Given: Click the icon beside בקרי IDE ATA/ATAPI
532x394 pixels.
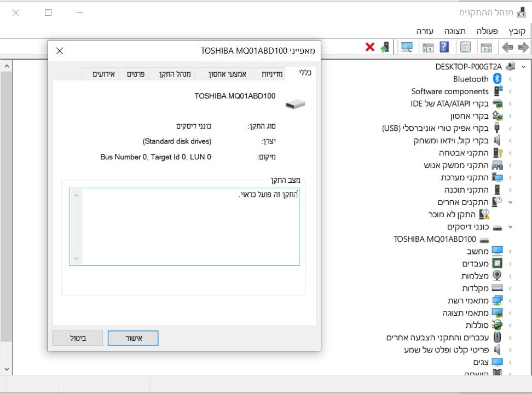Looking at the screenshot, I should pos(498,103).
